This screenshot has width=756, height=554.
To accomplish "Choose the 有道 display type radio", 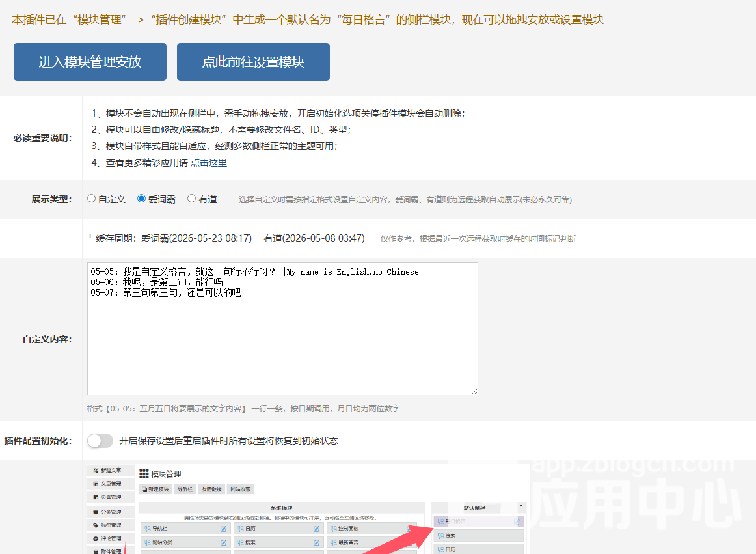I will pos(191,199).
